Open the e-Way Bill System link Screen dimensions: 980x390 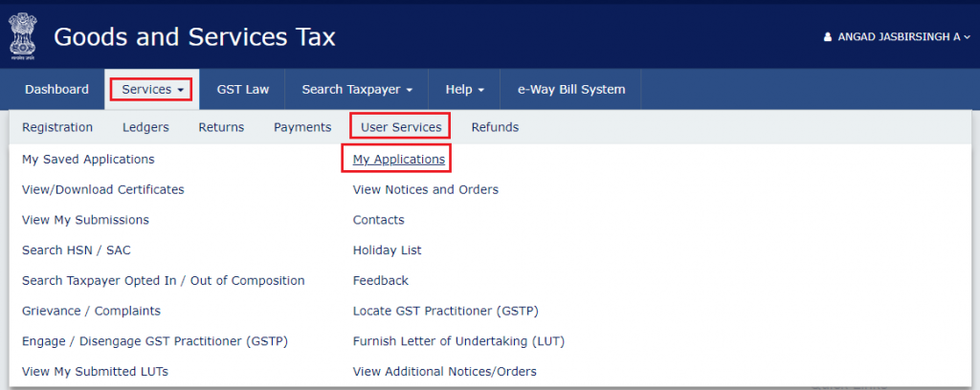(571, 89)
